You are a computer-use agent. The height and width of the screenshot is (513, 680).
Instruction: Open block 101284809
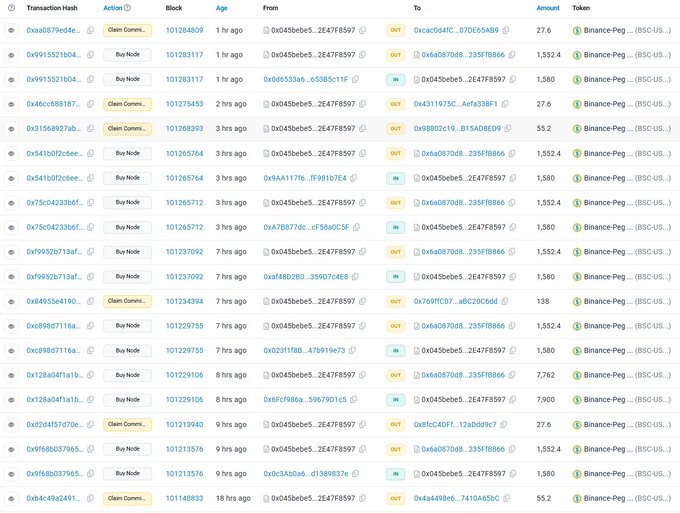coord(184,30)
